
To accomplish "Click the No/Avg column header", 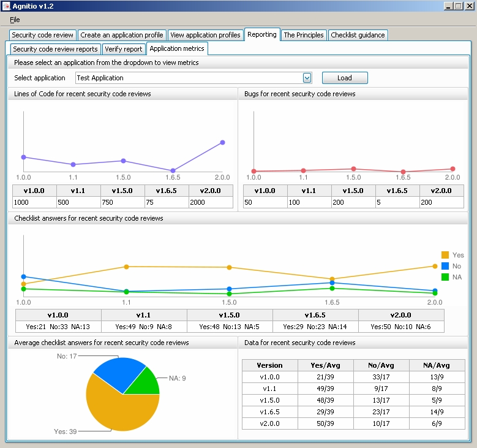I will point(381,365).
